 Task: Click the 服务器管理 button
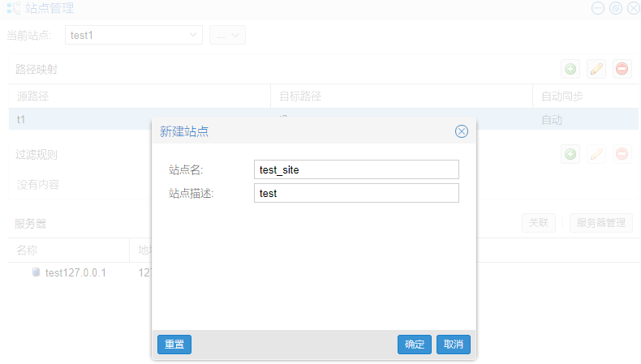coord(600,222)
